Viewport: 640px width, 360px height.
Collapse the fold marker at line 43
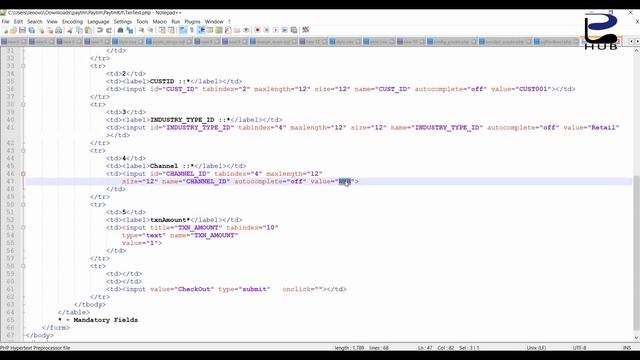pos(23,151)
